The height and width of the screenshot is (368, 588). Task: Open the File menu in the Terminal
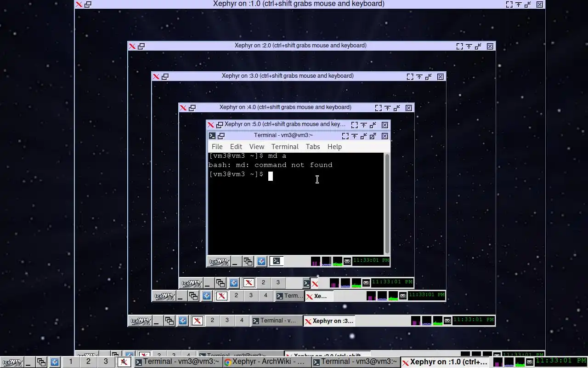pos(217,147)
